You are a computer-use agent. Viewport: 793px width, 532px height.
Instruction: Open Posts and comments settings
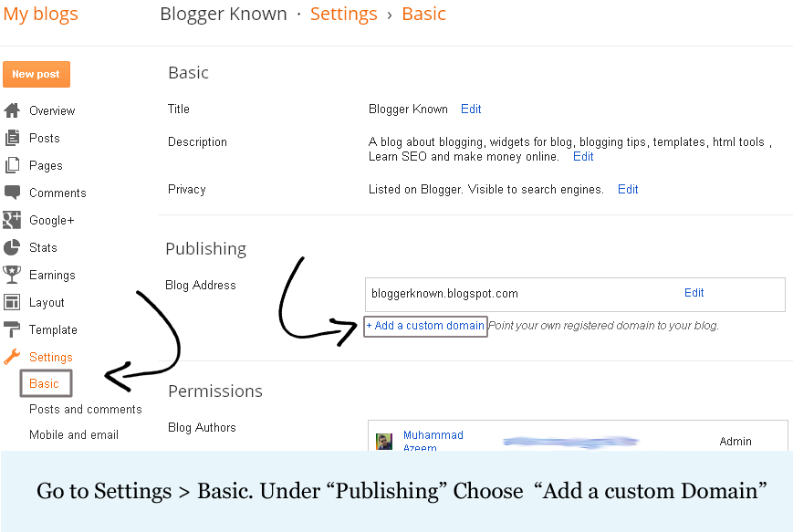pyautogui.click(x=86, y=409)
